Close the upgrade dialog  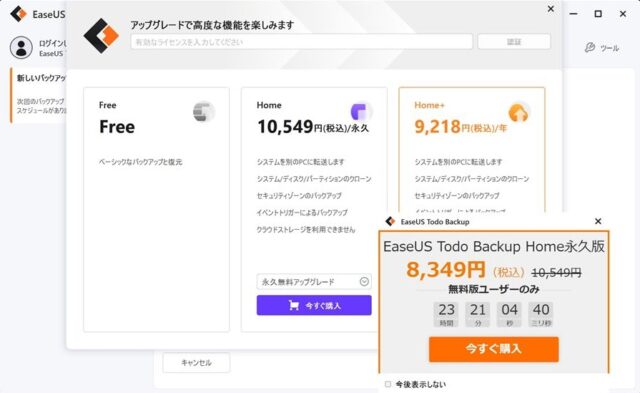point(551,9)
